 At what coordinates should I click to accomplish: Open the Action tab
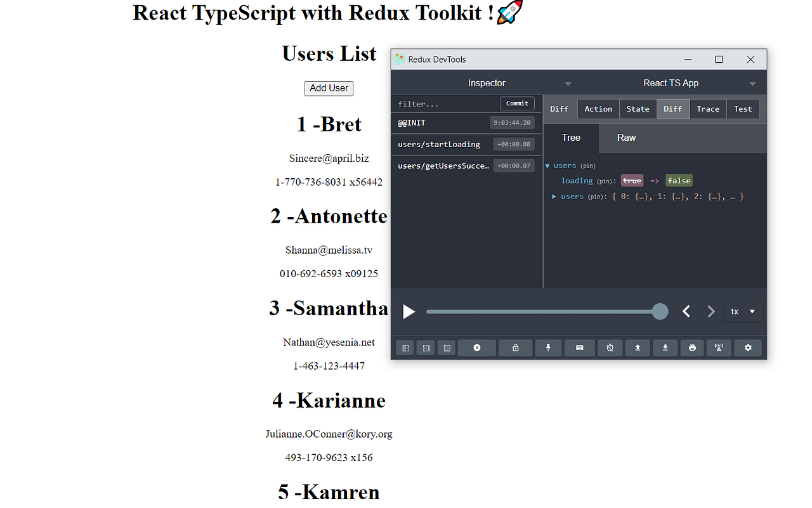click(x=598, y=108)
